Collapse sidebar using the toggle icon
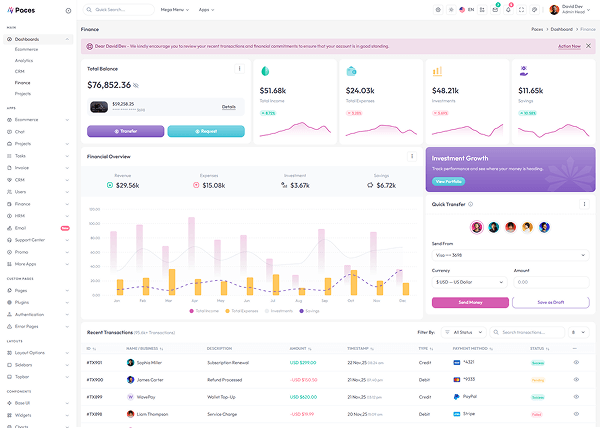The width and height of the screenshot is (600, 428). [68, 10]
